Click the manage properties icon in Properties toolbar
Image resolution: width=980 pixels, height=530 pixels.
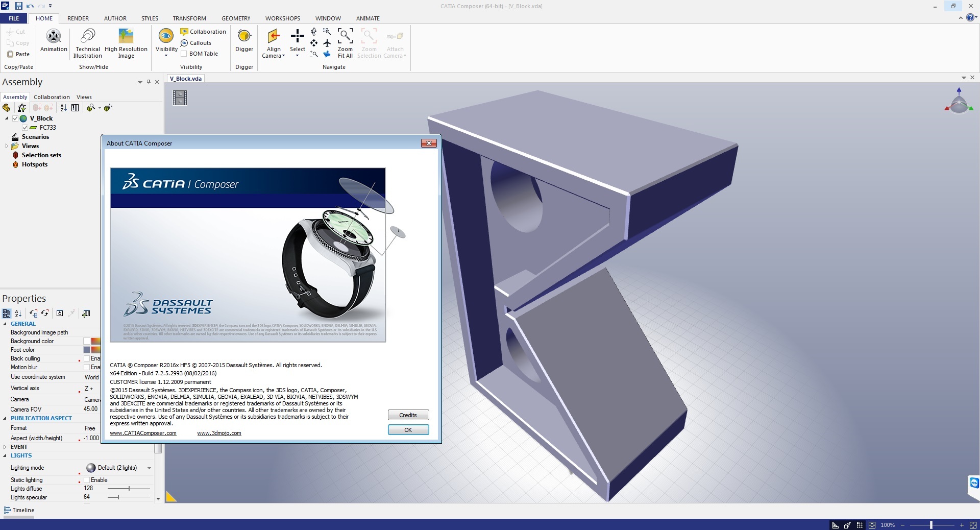click(86, 314)
